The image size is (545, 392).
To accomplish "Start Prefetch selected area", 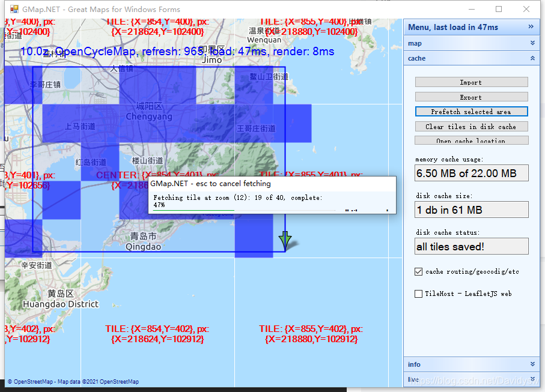I will [471, 112].
